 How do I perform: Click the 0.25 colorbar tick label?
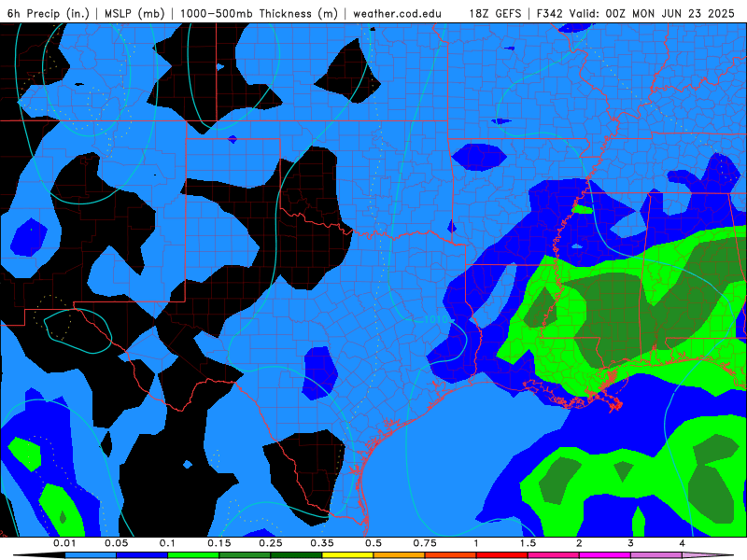[x=271, y=543]
